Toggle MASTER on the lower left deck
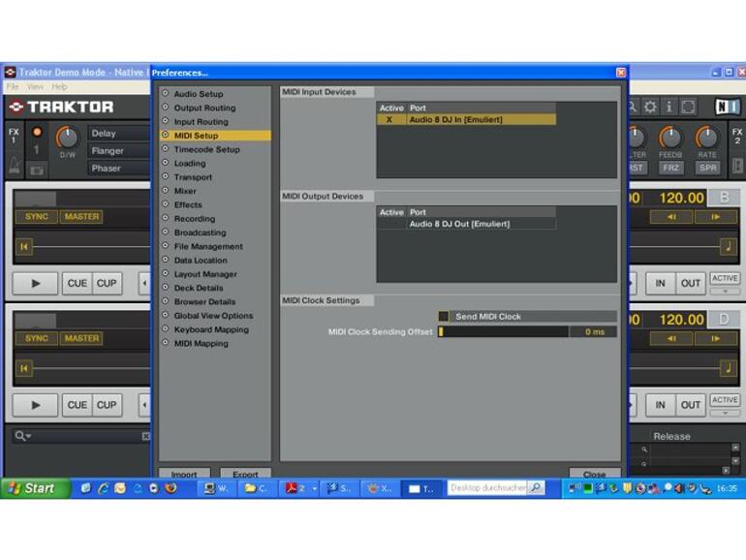Screen dimensions: 746x560 pyautogui.click(x=81, y=338)
